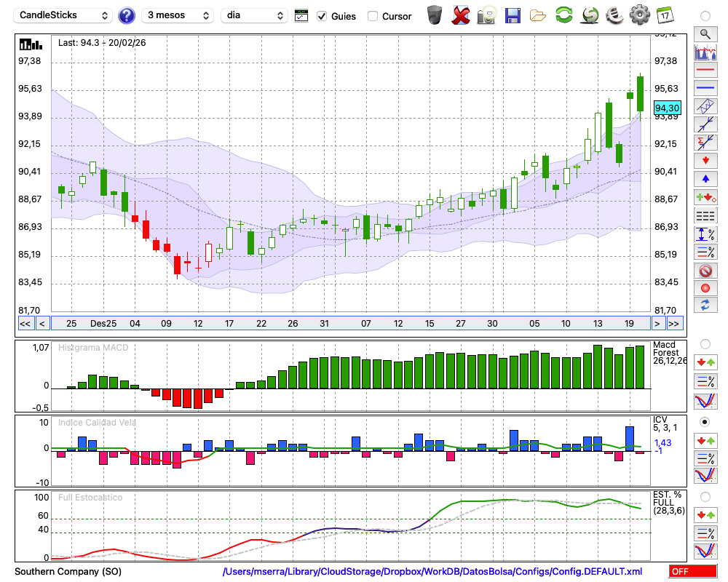Click MACD panel red-green arrows icon
The height and width of the screenshot is (582, 728).
(x=705, y=362)
